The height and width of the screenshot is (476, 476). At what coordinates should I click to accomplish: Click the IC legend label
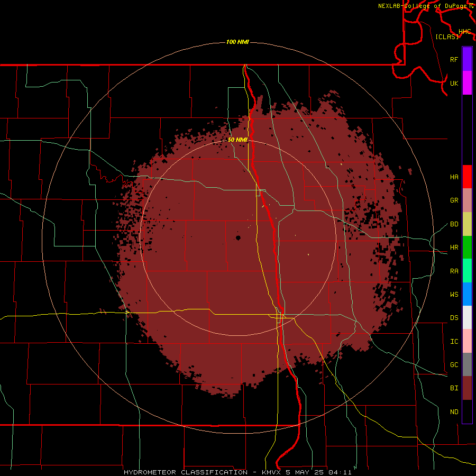pos(454,342)
